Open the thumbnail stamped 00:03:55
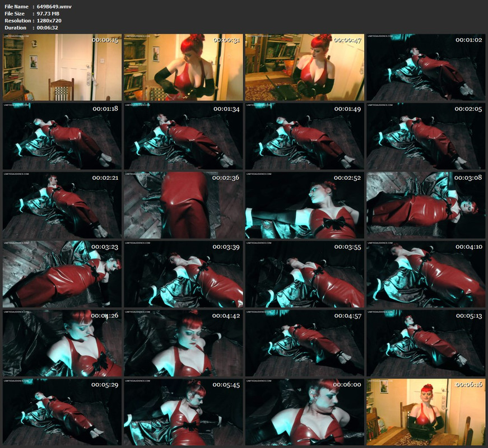Screen dimensions: 488x448 point(305,274)
